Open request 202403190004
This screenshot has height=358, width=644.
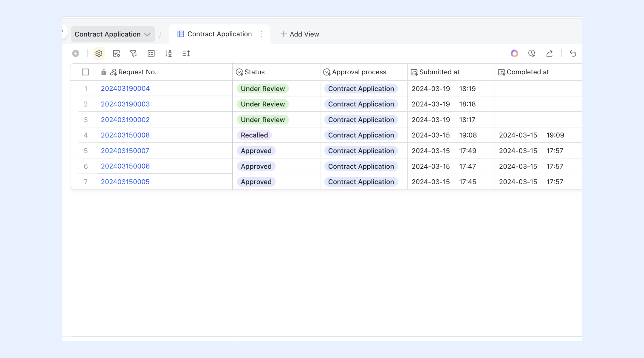pos(125,89)
